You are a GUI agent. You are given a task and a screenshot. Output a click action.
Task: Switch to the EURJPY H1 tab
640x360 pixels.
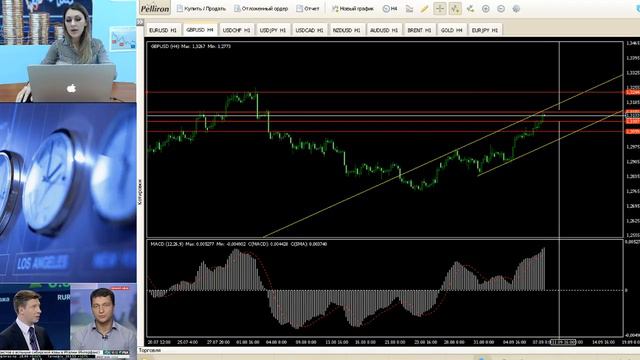(x=484, y=30)
